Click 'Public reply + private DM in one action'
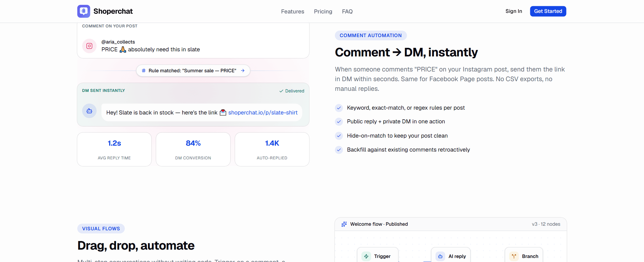 [396, 121]
